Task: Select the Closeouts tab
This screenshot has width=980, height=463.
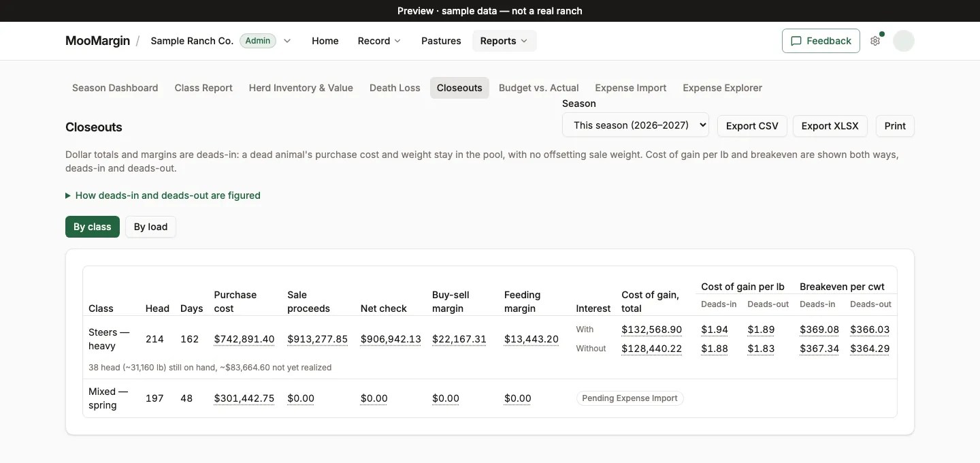Action: click(x=459, y=88)
